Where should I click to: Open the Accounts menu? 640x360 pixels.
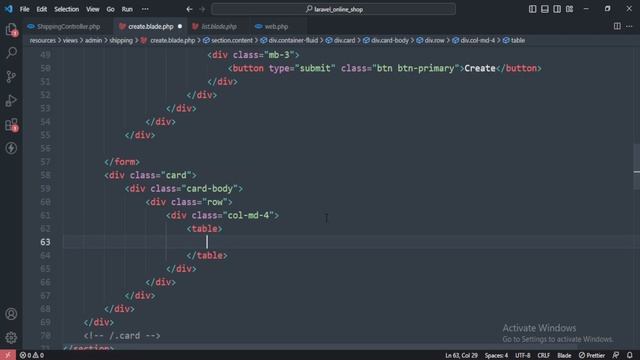coord(11,314)
